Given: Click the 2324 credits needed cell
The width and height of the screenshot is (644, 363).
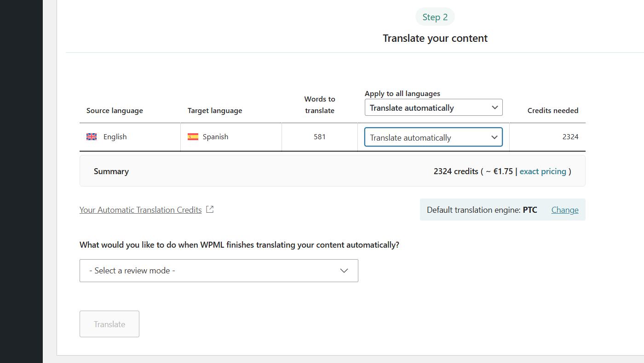Looking at the screenshot, I should 570,137.
